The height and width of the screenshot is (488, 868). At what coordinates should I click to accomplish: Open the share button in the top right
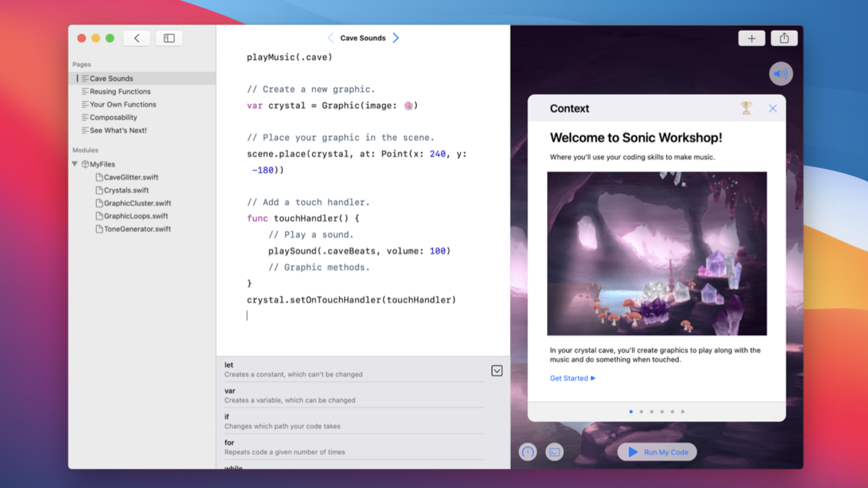point(784,39)
